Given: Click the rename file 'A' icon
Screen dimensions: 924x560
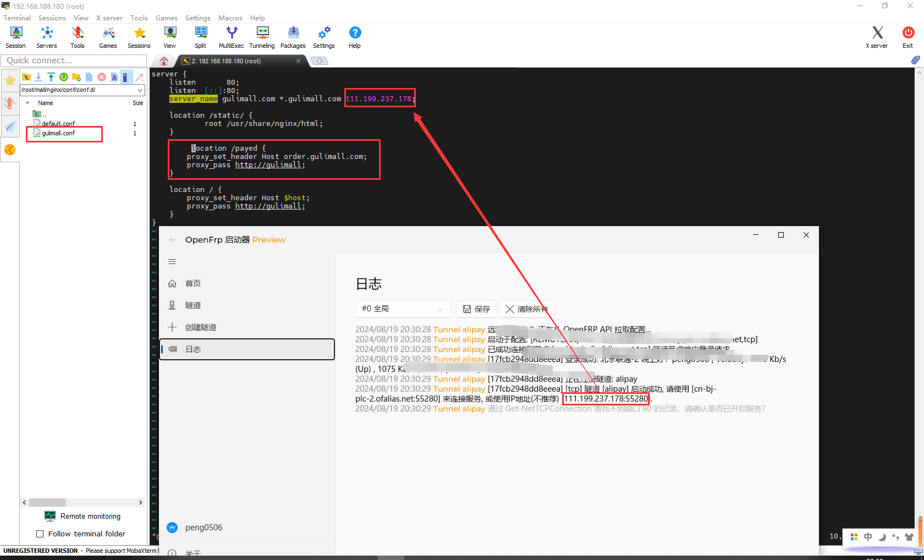Looking at the screenshot, I should (x=114, y=77).
